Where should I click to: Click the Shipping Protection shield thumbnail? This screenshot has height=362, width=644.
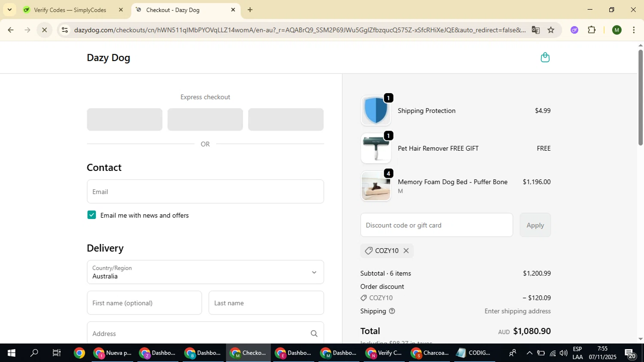point(376,111)
